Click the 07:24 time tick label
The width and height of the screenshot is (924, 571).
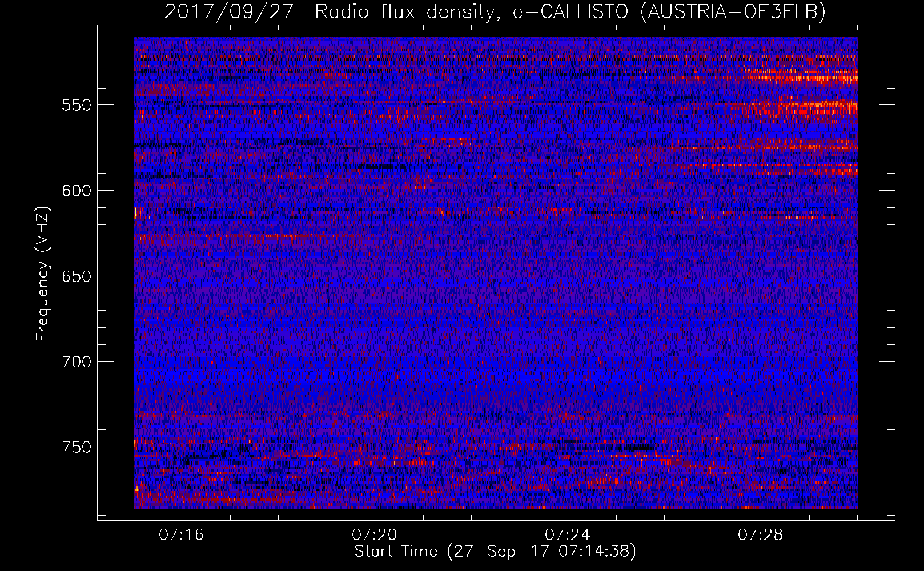click(x=568, y=534)
